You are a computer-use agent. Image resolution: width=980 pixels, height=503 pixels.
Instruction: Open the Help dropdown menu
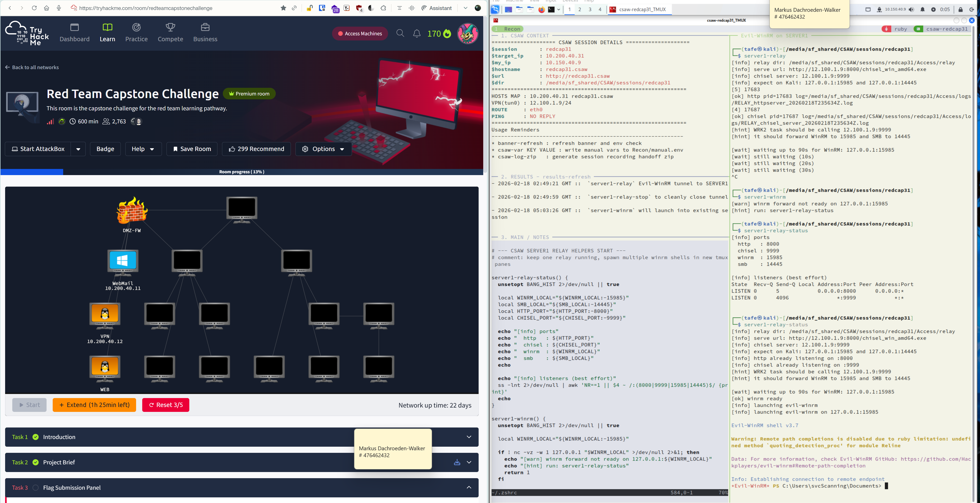(x=143, y=149)
